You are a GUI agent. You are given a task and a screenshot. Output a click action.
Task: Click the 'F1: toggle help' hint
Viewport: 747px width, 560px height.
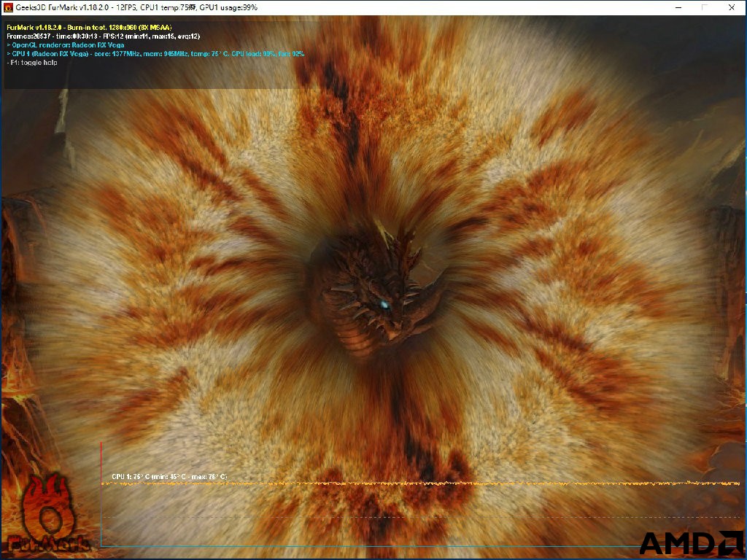32,63
